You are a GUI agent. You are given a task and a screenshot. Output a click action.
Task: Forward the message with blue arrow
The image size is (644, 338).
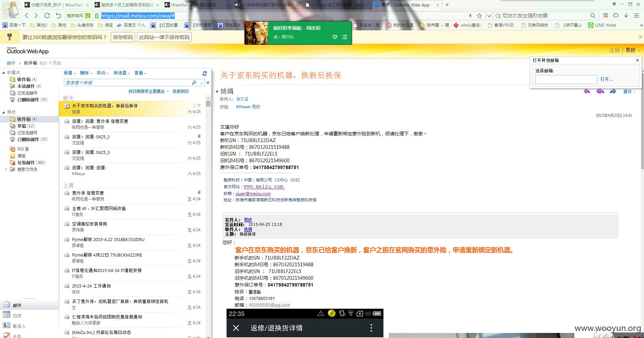point(613,91)
